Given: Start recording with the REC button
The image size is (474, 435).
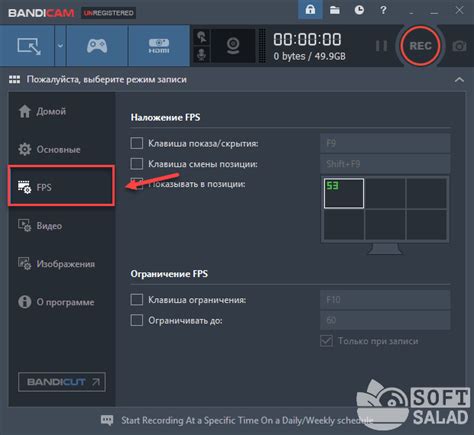Looking at the screenshot, I should [420, 46].
